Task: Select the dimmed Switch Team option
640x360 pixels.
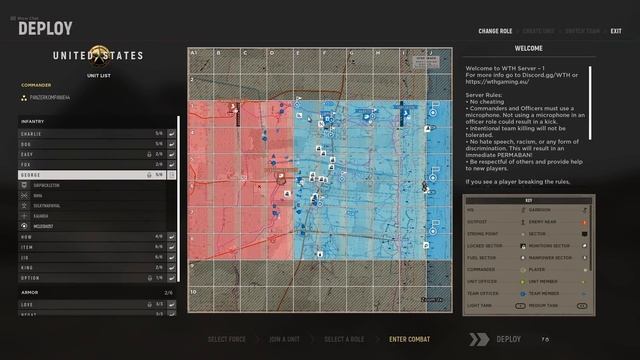Action: point(582,31)
